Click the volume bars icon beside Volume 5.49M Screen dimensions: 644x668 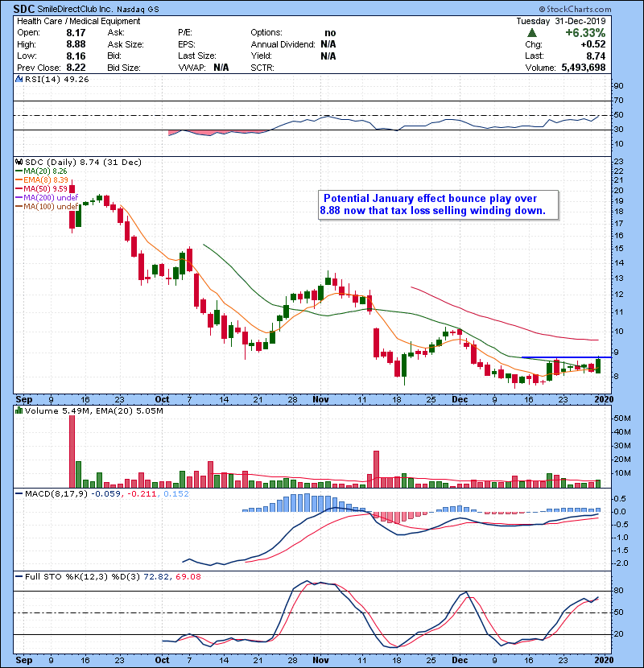click(19, 410)
